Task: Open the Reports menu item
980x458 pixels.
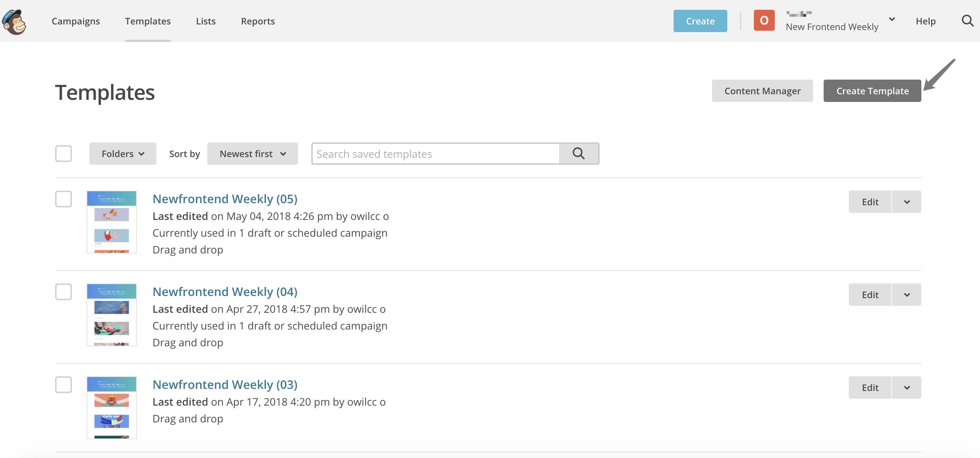Action: click(x=258, y=21)
